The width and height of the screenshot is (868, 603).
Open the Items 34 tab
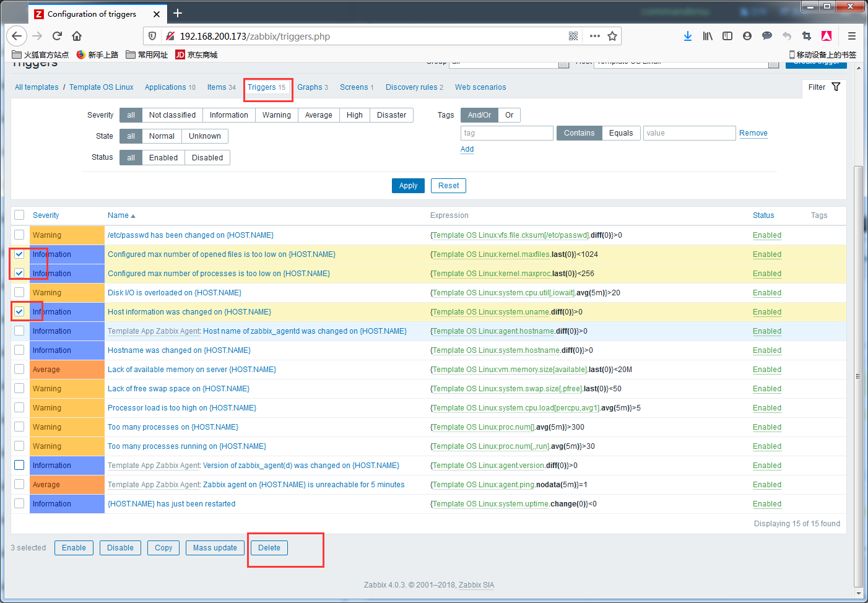pos(221,87)
